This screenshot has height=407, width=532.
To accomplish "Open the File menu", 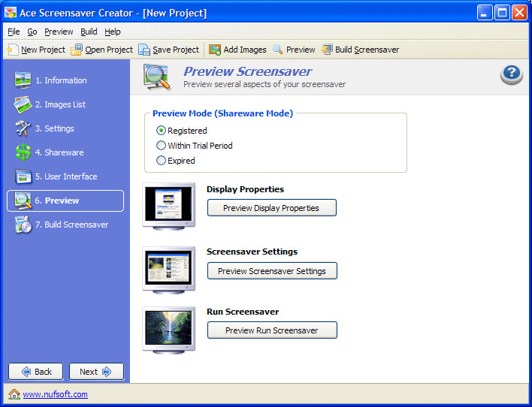I will [14, 32].
